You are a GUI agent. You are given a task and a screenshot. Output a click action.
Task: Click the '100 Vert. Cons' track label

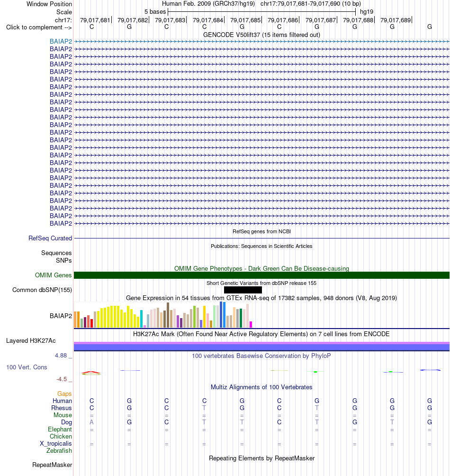point(27,367)
